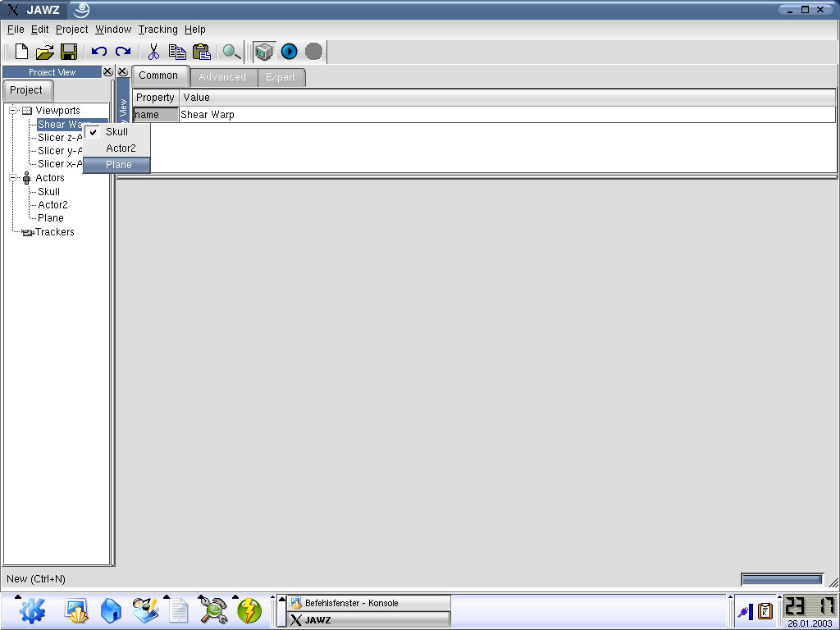Open the Project menu in the menu bar

71,30
